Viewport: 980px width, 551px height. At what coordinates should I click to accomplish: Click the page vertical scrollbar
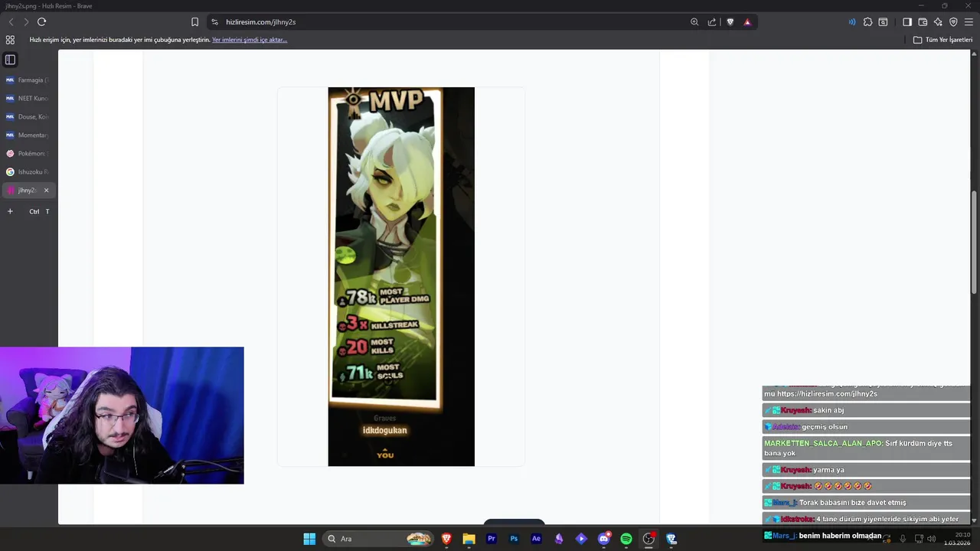pyautogui.click(x=974, y=241)
